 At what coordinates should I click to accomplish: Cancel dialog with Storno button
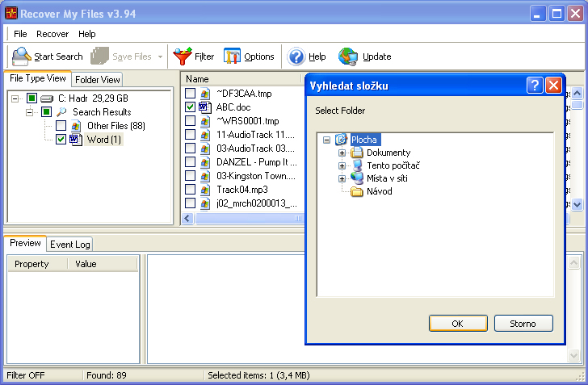(523, 324)
